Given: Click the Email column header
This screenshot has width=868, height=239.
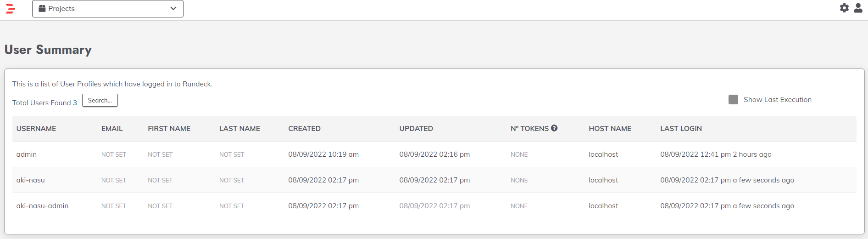Looking at the screenshot, I should (112, 129).
